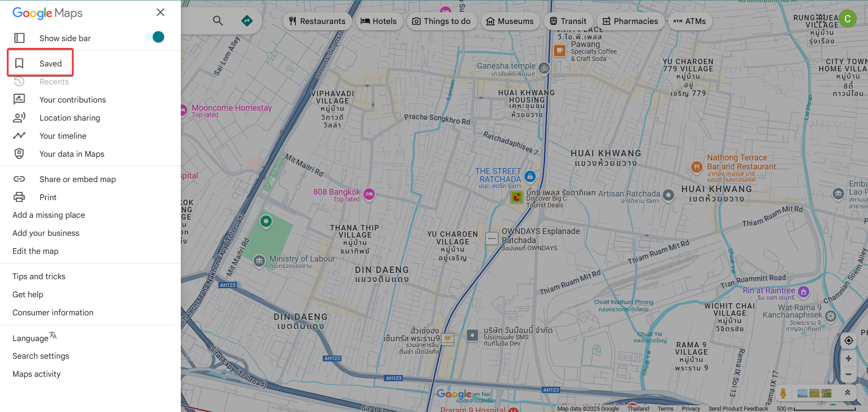Open Your contributions
Screen dimensions: 868x412
coord(72,100)
